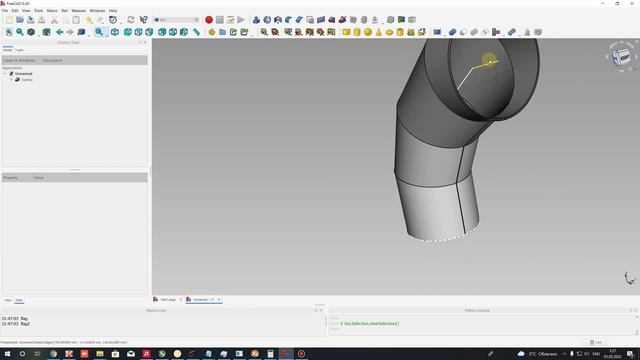Create a Part Sphere primitive
The height and width of the screenshot is (360, 640).
[368, 32]
